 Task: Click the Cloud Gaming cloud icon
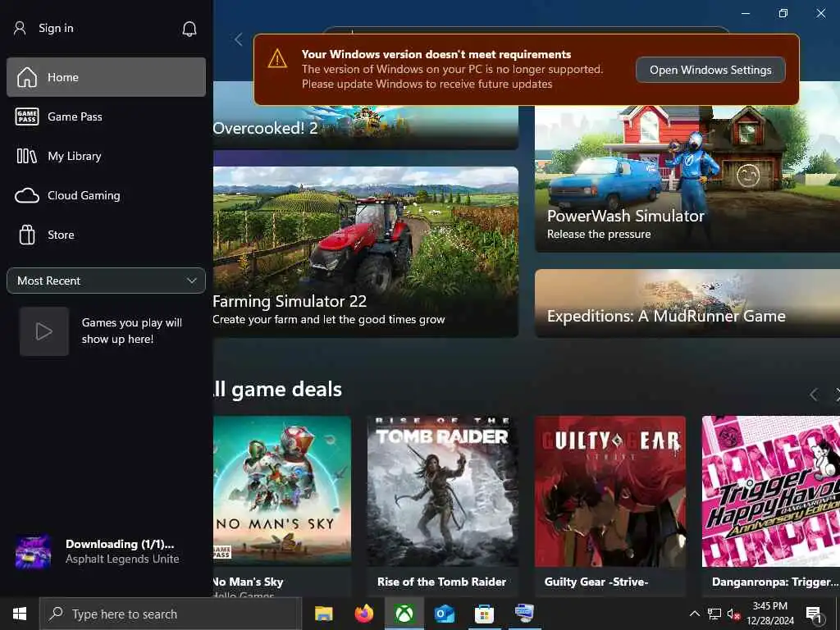(x=27, y=195)
